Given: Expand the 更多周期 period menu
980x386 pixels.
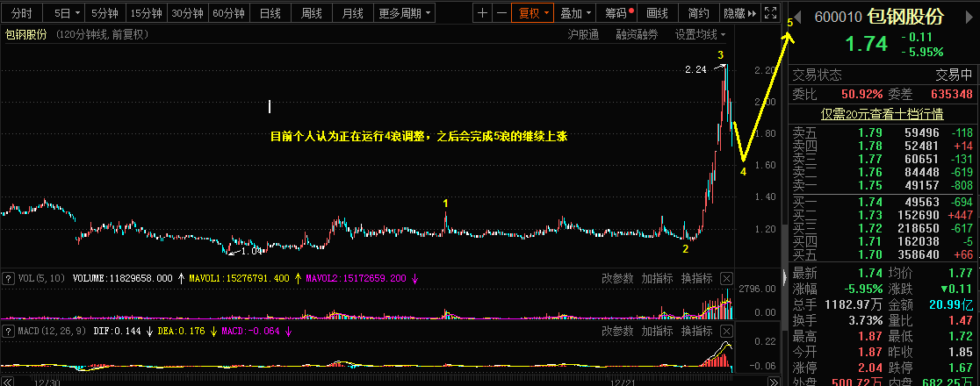Looking at the screenshot, I should [x=406, y=12].
